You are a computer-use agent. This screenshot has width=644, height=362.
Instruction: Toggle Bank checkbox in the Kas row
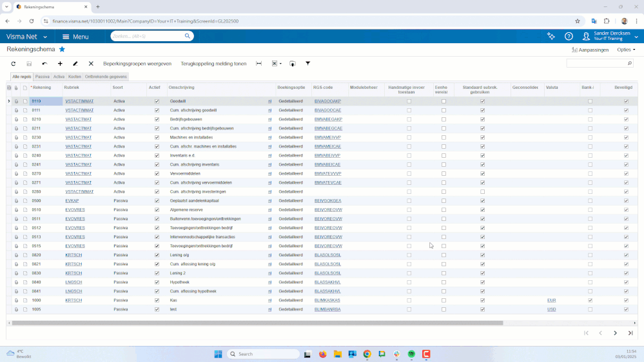pos(590,300)
